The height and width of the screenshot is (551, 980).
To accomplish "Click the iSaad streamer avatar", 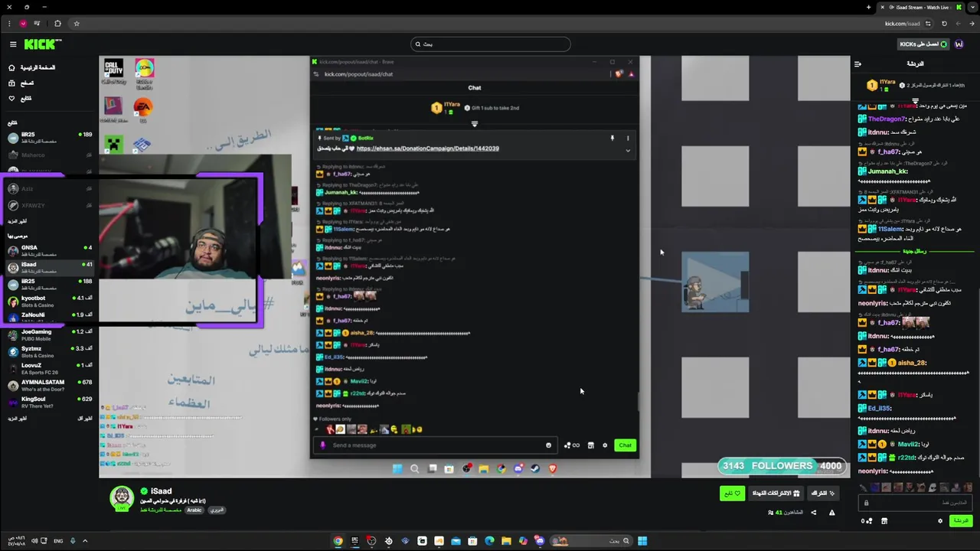I will (122, 499).
